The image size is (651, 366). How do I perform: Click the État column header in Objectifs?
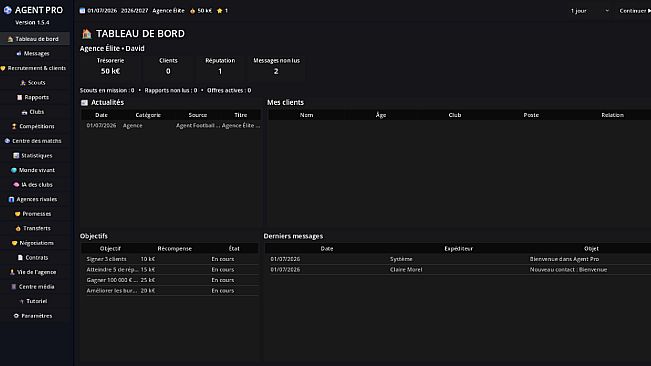[x=234, y=249]
